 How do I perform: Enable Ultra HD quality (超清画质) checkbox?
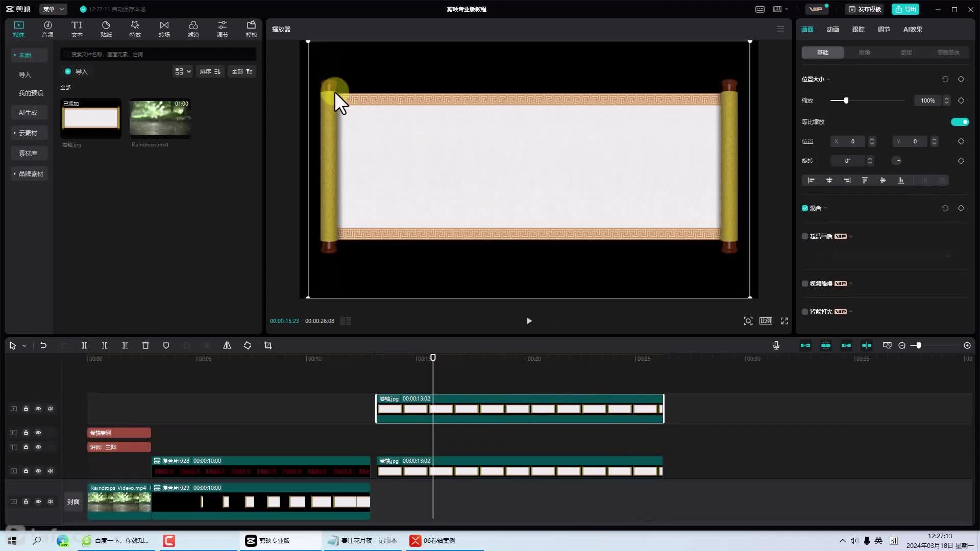tap(805, 236)
